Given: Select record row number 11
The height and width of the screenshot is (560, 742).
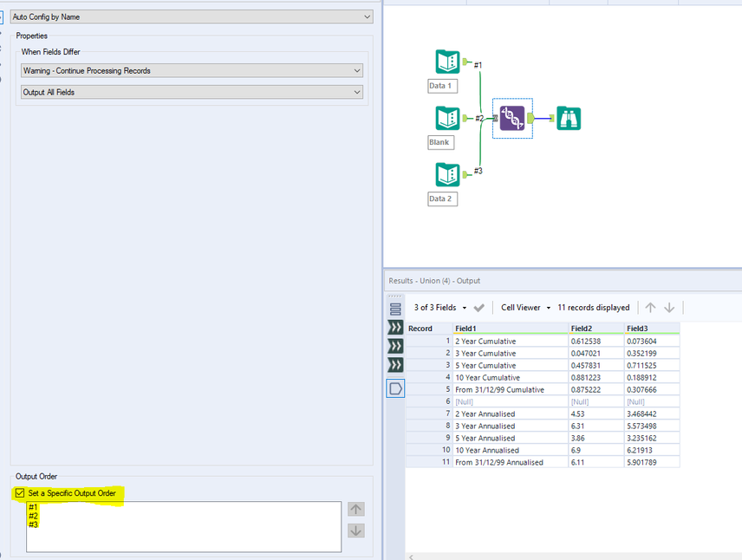Looking at the screenshot, I should [x=429, y=462].
